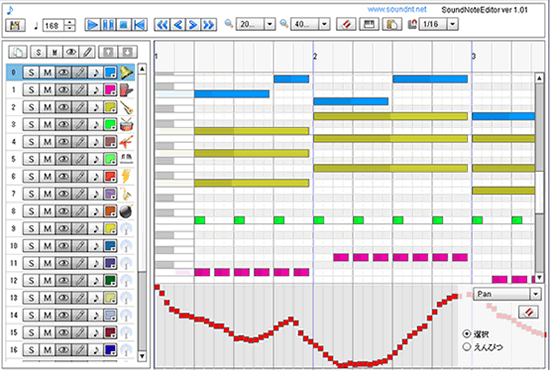Click the eraser icon in the top toolbar
The image size is (550, 370).
[x=346, y=24]
